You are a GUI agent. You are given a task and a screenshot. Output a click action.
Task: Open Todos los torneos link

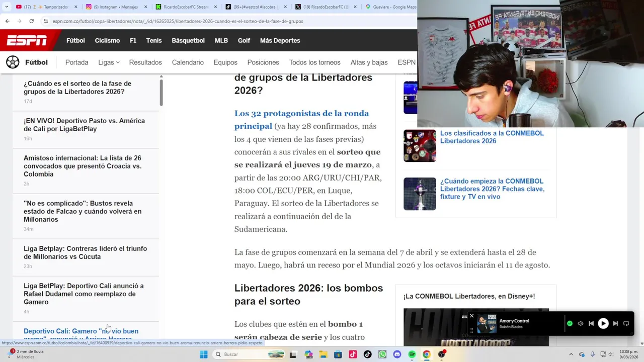[315, 62]
